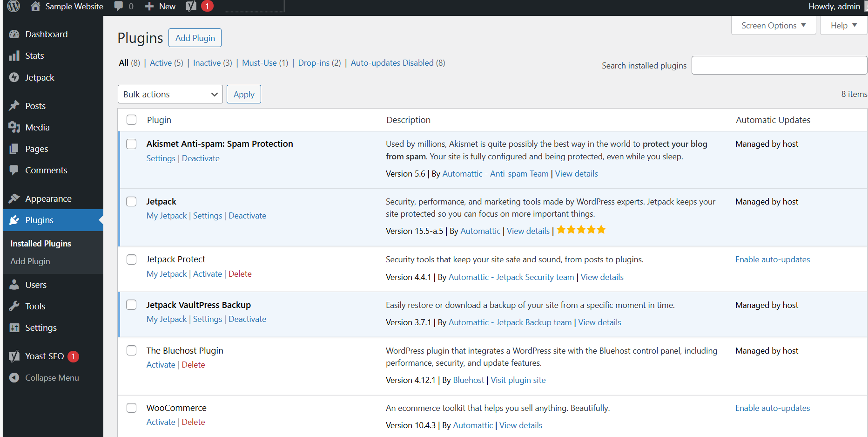The height and width of the screenshot is (437, 868).
Task: Switch to the Inactive plugins filter
Action: [x=207, y=62]
